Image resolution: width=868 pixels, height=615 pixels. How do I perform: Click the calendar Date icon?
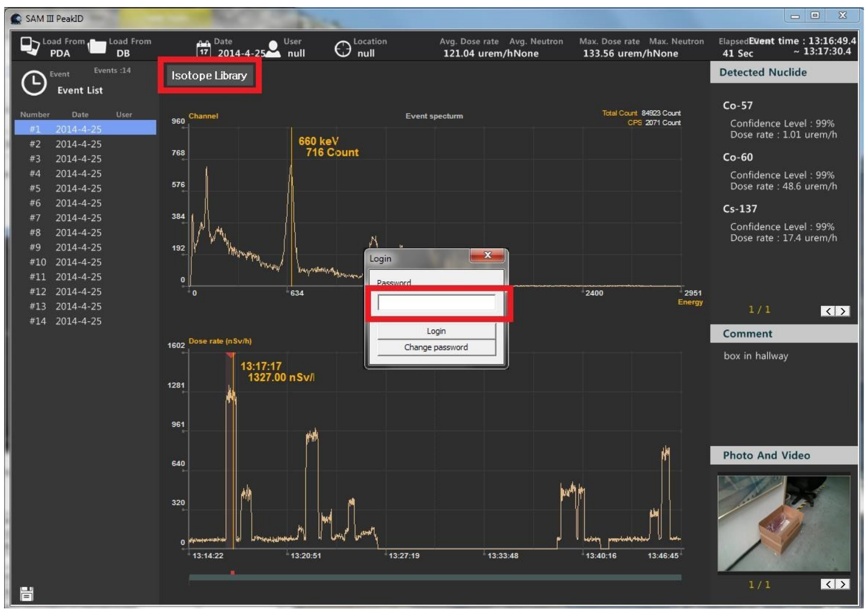[203, 48]
